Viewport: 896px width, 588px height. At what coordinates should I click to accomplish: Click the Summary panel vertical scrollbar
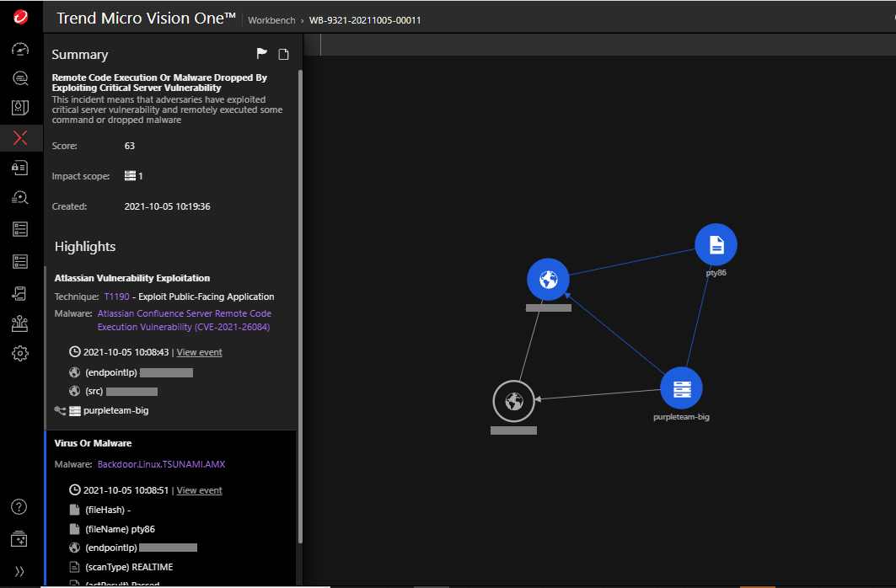tap(300, 253)
